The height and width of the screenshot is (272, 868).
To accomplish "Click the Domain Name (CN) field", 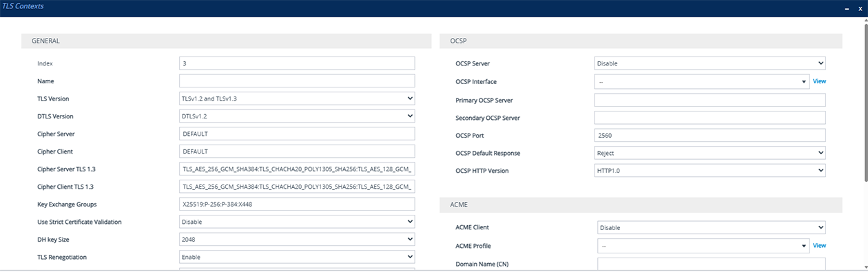I will click(x=712, y=264).
